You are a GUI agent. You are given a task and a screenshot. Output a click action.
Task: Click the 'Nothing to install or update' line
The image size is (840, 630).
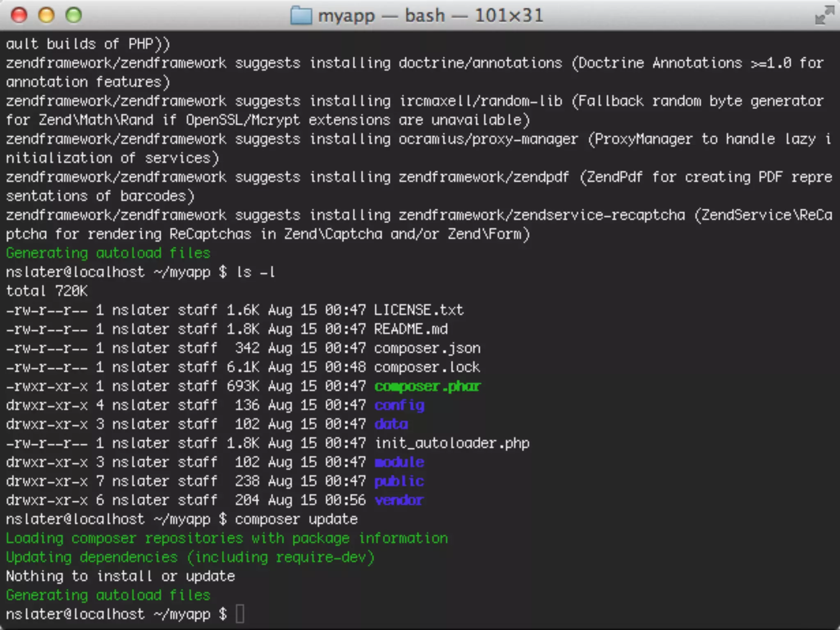pos(121,576)
